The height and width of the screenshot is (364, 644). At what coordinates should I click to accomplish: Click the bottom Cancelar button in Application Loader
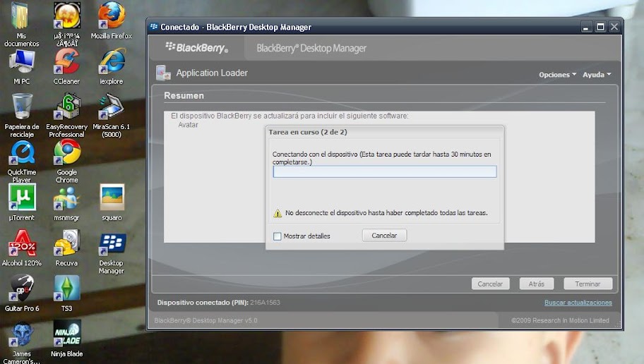490,284
